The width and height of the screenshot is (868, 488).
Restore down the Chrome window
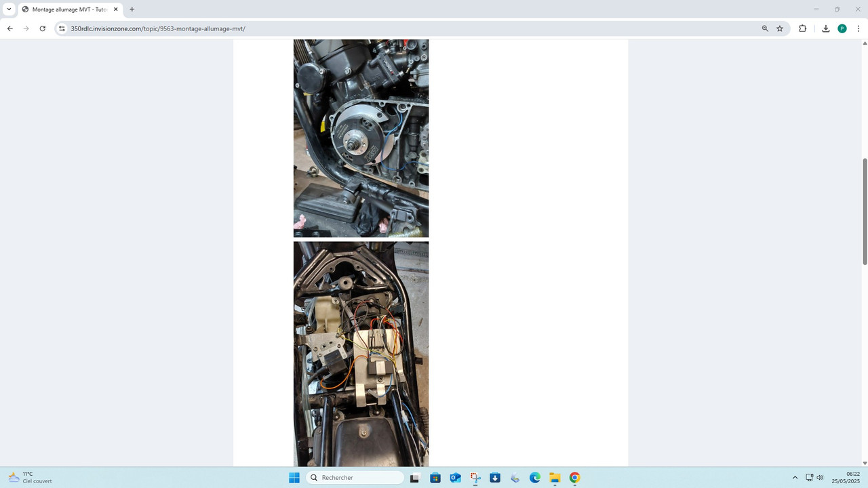[837, 9]
